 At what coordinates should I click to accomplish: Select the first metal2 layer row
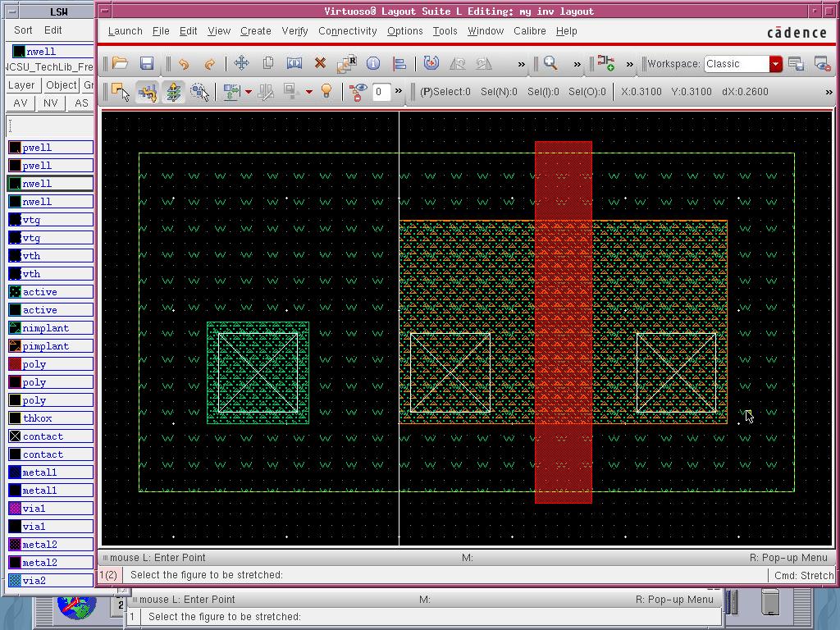[x=51, y=545]
